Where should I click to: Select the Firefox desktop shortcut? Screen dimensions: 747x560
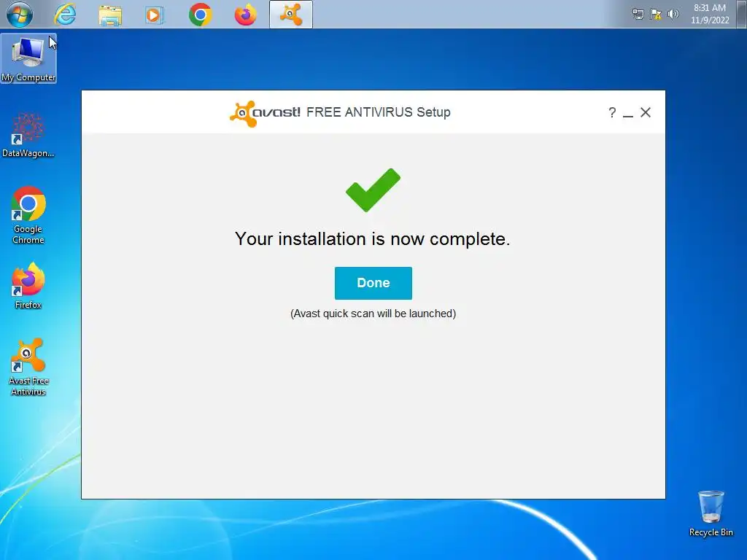click(x=28, y=286)
